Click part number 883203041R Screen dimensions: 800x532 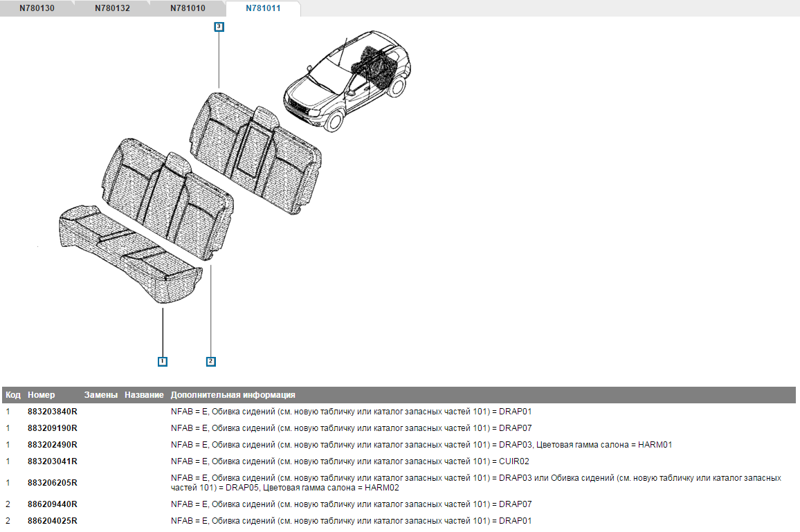coord(52,461)
